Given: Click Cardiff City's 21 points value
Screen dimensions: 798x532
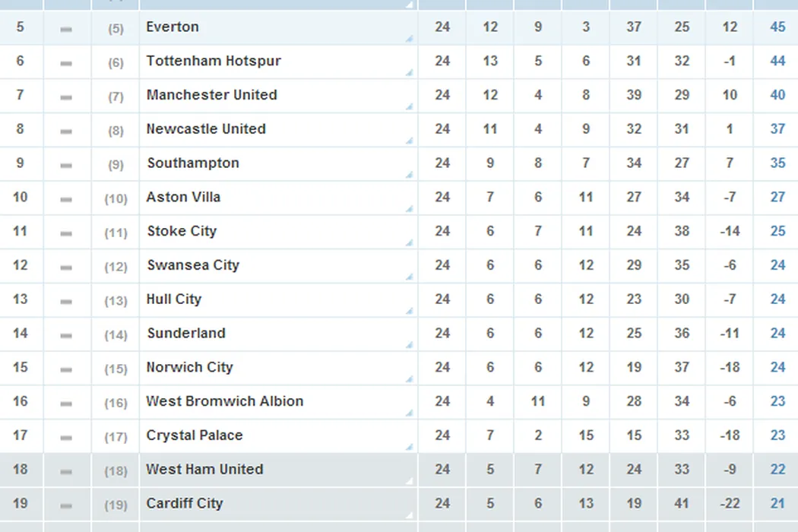Looking at the screenshot, I should [x=777, y=503].
